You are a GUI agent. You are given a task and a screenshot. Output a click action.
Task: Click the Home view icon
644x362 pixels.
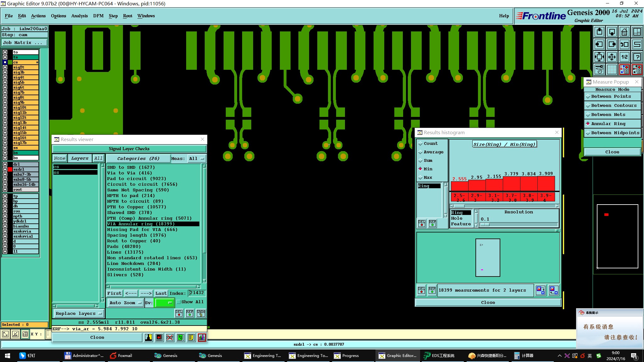pyautogui.click(x=624, y=32)
